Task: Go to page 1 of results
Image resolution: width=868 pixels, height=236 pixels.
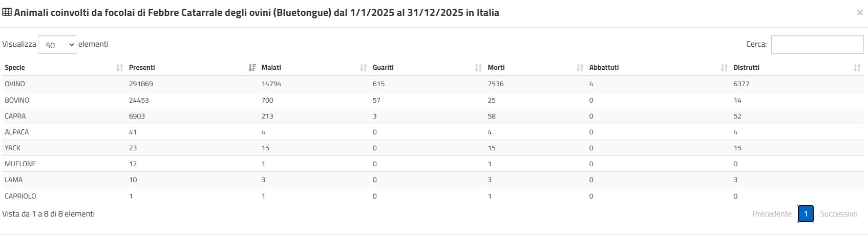Action: coord(806,213)
